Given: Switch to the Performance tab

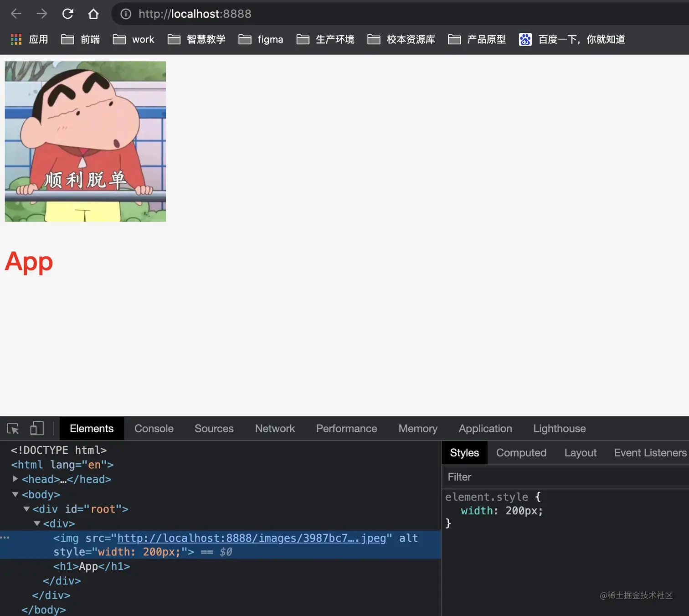Looking at the screenshot, I should 347,429.
